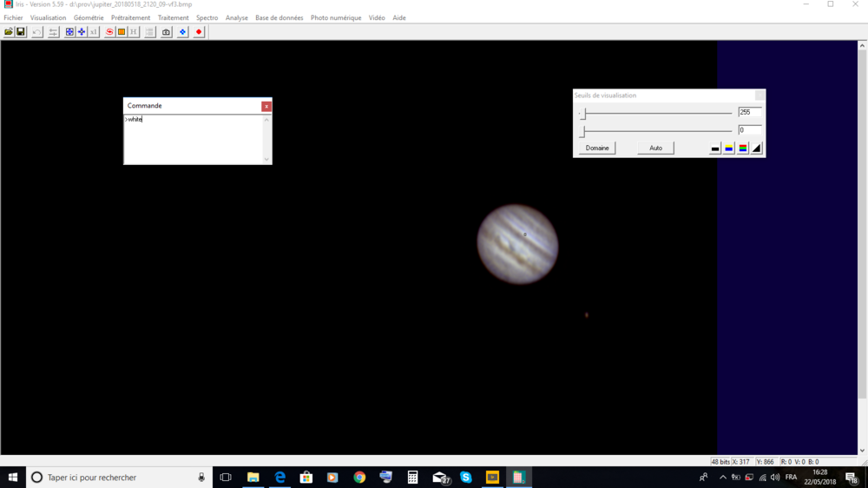Open the Vidéo menu
Image resolution: width=868 pixels, height=488 pixels.
coord(377,17)
